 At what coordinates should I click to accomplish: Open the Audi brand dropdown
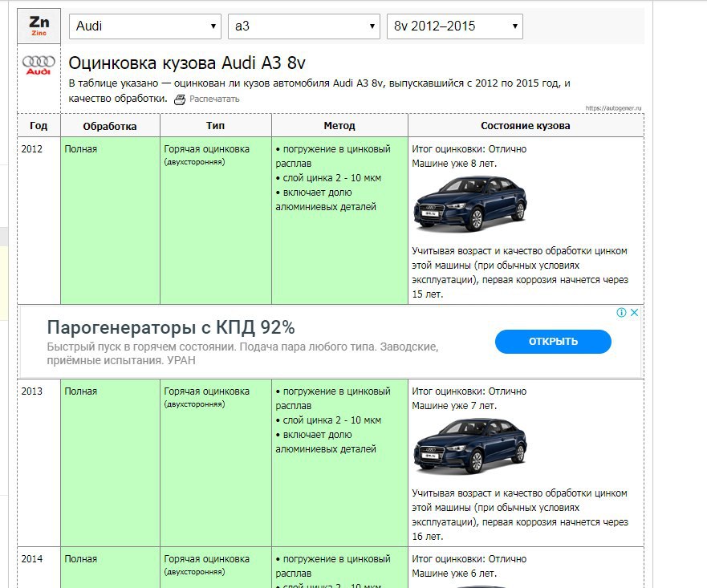click(145, 26)
